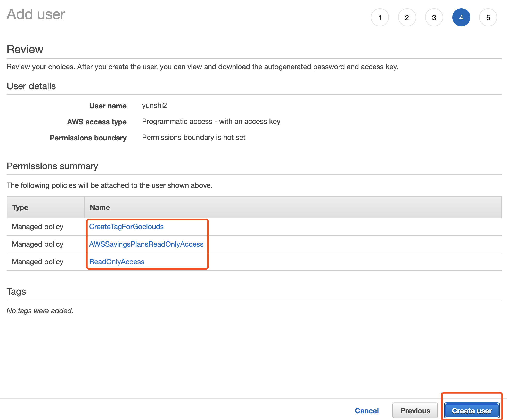Select the user name value yunshi2

[x=154, y=106]
